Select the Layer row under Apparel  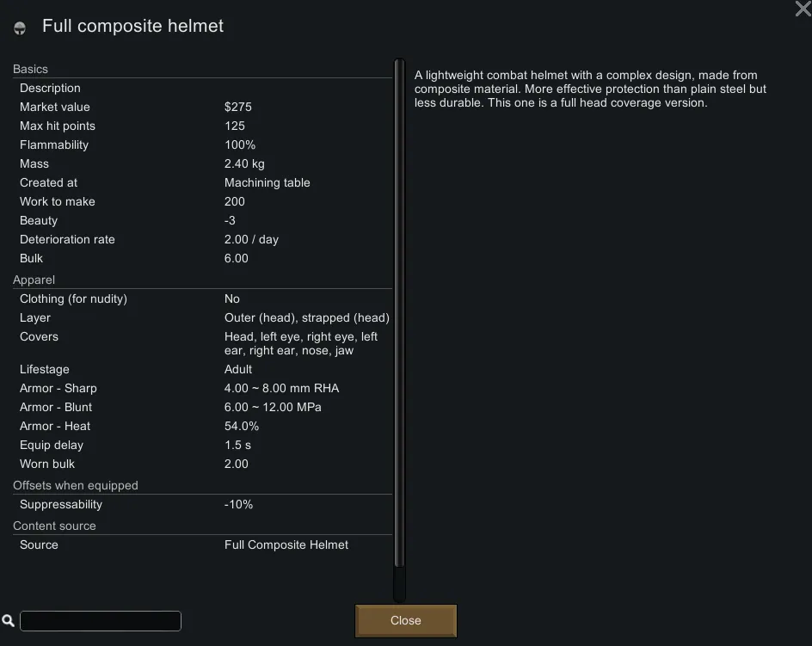tap(202, 318)
